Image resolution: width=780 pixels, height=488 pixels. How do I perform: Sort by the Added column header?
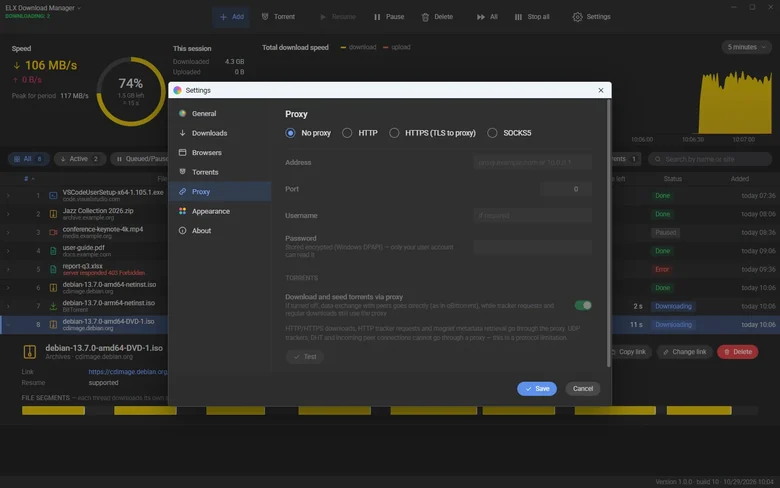pos(740,179)
